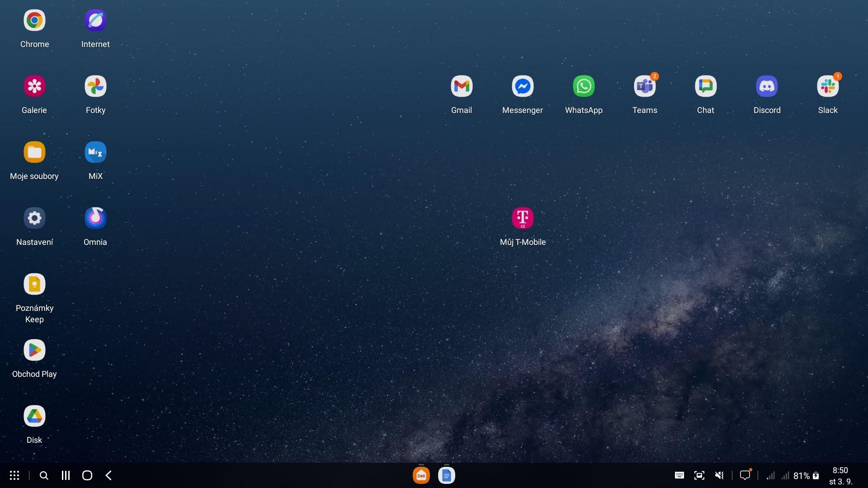Viewport: 868px width, 488px height.
Task: Open the Galerie app
Action: tap(34, 86)
